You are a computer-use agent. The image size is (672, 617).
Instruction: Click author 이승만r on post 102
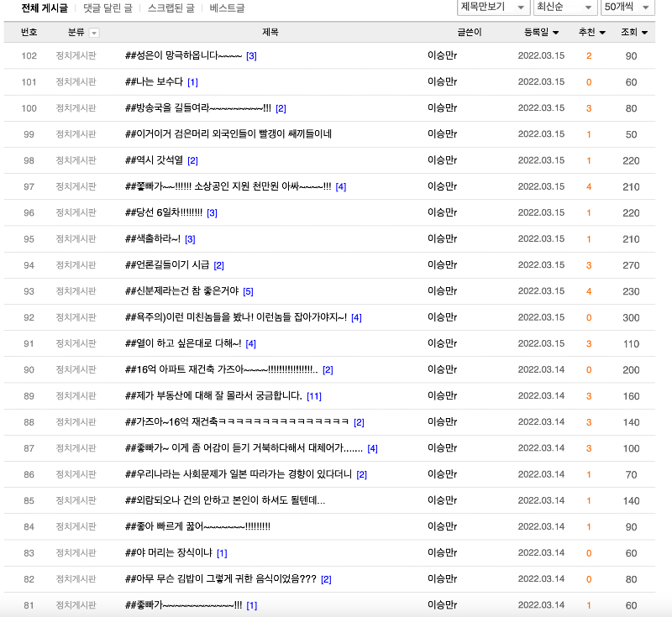click(x=442, y=56)
